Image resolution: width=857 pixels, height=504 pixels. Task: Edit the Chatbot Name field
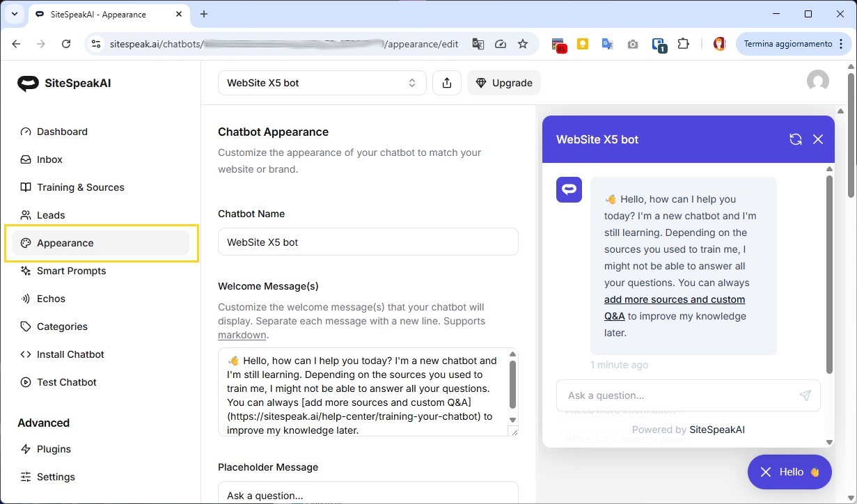click(368, 242)
